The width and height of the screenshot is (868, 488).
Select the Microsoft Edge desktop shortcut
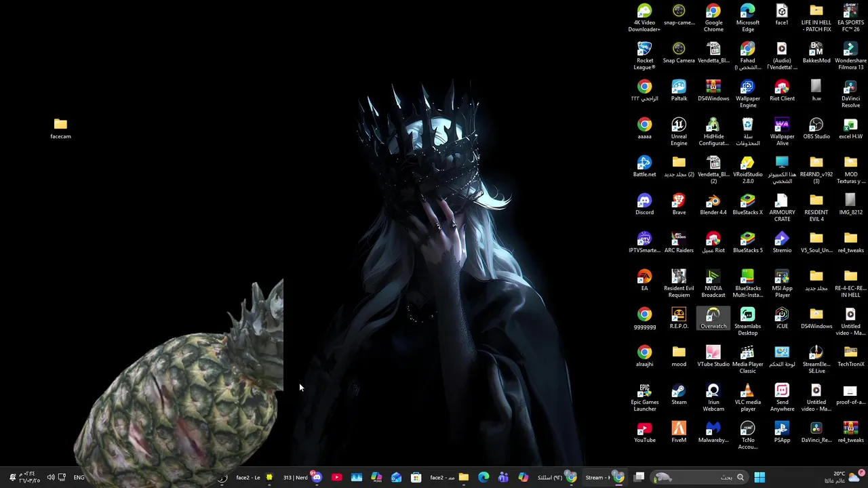(x=747, y=18)
